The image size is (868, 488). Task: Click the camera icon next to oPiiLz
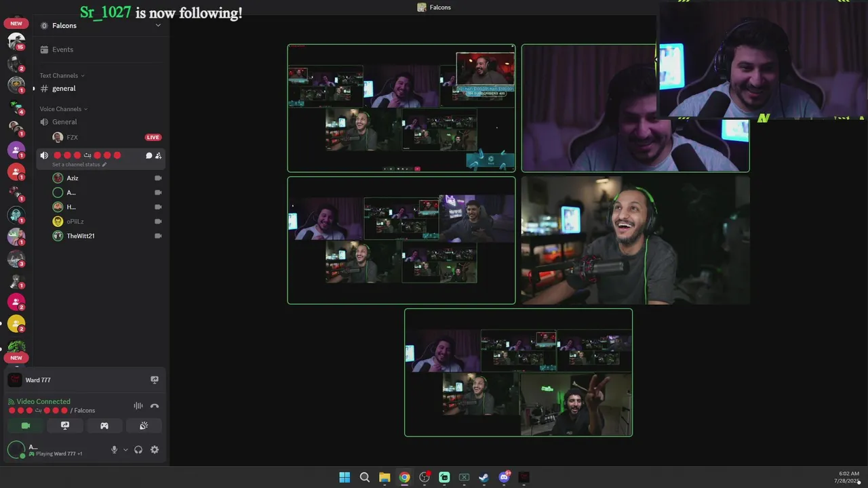(x=158, y=222)
